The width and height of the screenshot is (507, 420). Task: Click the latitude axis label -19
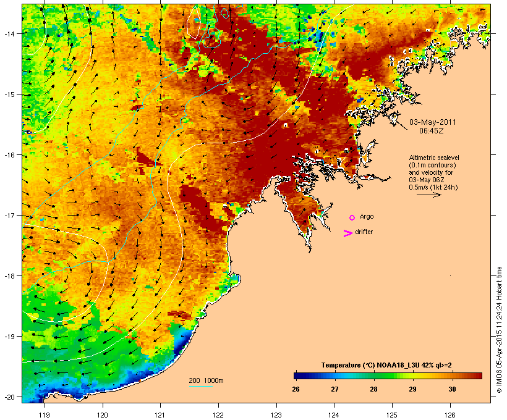[x=9, y=336]
